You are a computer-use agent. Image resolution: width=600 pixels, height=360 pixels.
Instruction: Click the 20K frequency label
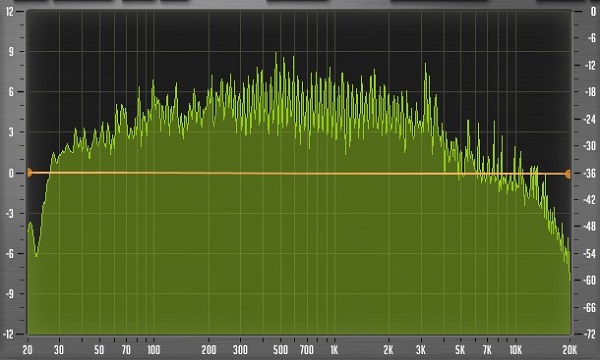click(570, 350)
